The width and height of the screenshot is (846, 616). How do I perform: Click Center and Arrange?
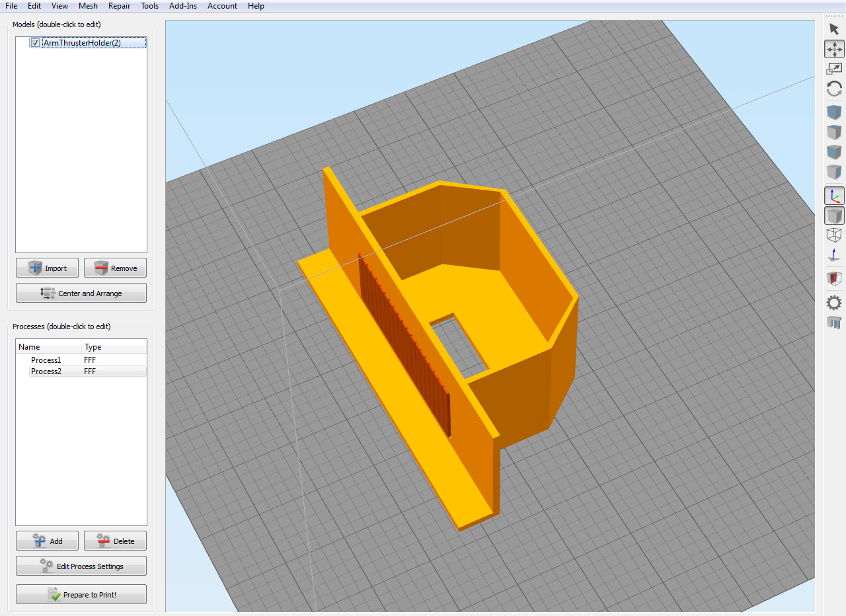point(81,293)
